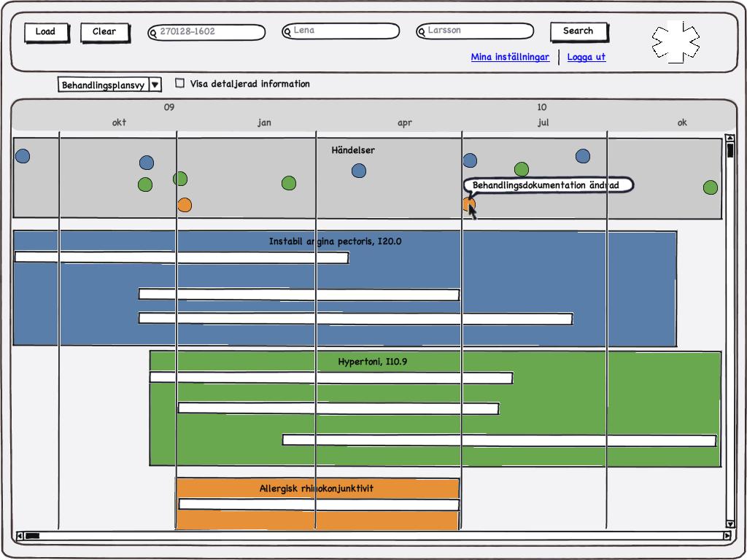Select the green event dot above the tooltip
The height and width of the screenshot is (560, 747).
click(x=522, y=169)
